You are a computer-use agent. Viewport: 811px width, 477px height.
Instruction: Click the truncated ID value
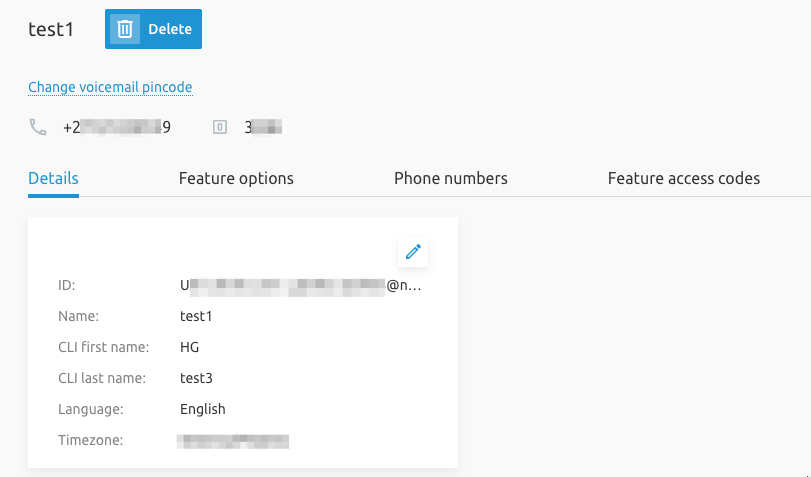(300, 285)
